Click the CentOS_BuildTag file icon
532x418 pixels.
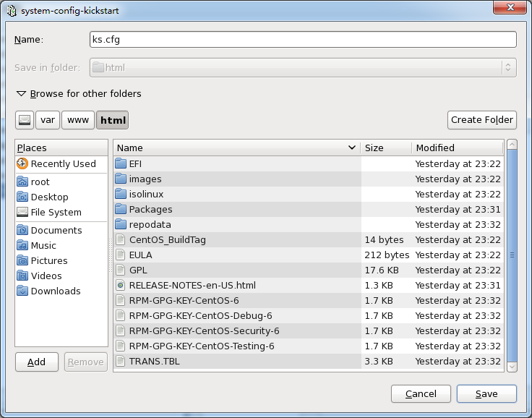pos(121,239)
